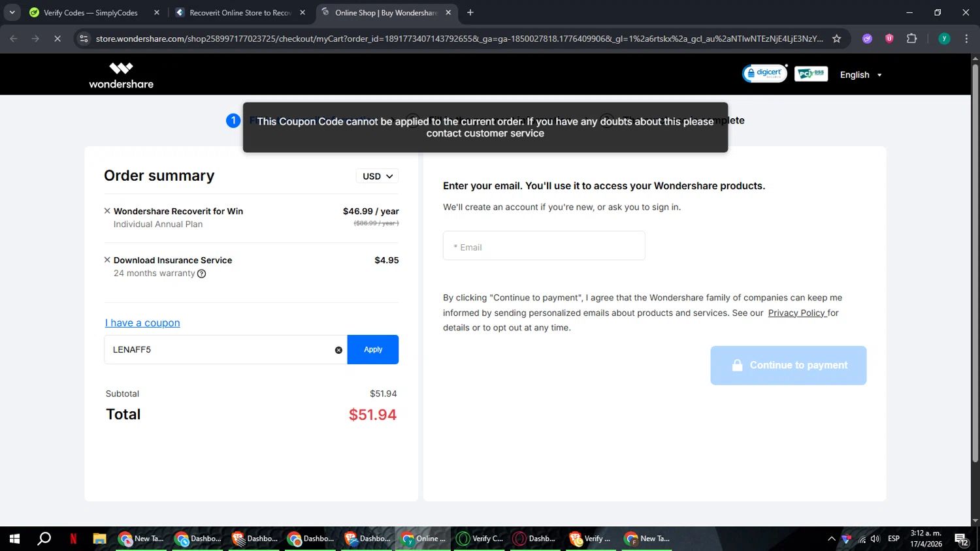
Task: Click the network tray icon
Action: pos(862,539)
